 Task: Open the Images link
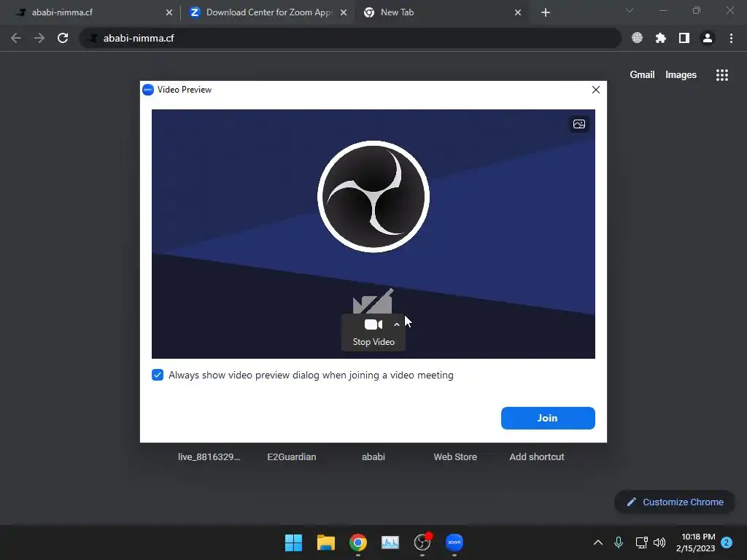pos(681,75)
